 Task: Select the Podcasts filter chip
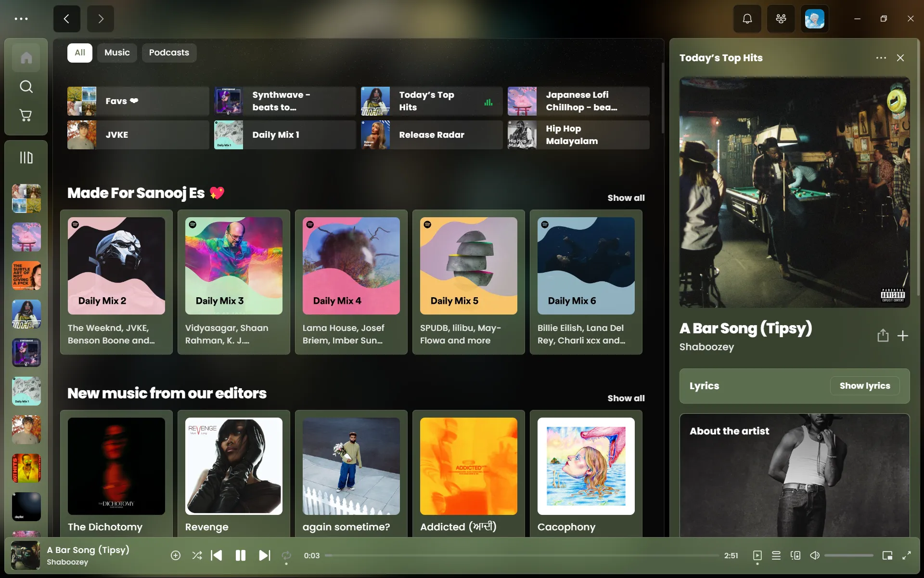coord(169,53)
